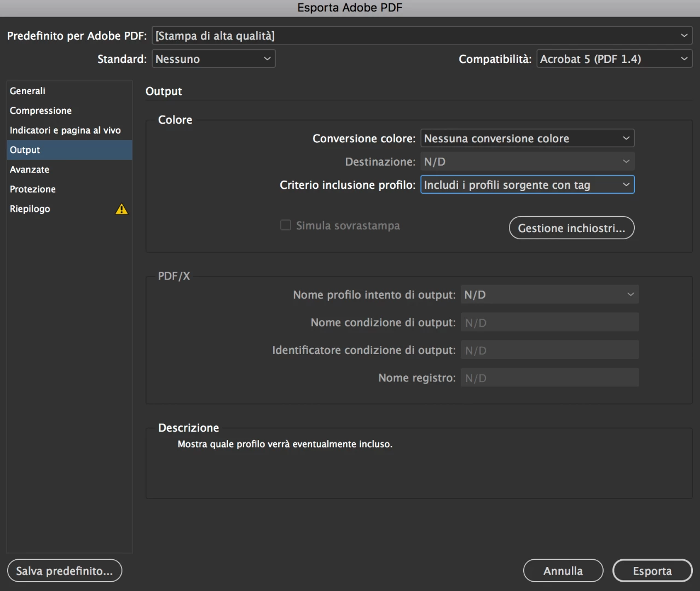Switch to the Protezione section

(70, 189)
